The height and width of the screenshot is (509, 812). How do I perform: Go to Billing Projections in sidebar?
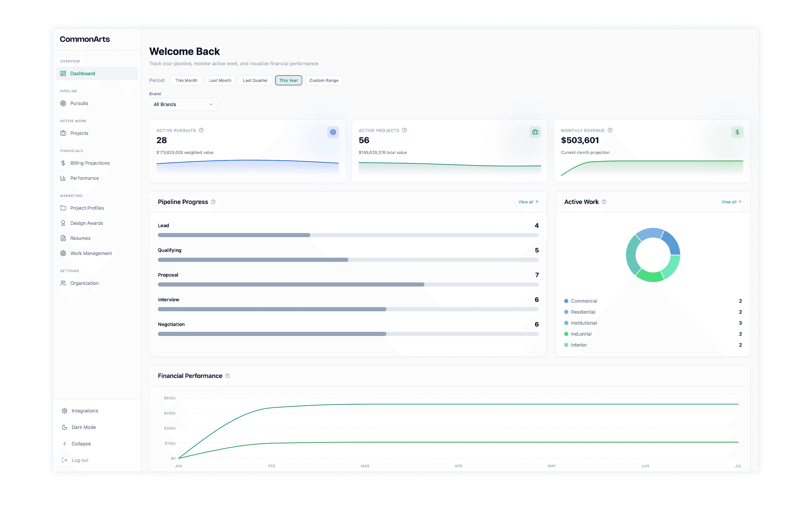click(x=90, y=163)
